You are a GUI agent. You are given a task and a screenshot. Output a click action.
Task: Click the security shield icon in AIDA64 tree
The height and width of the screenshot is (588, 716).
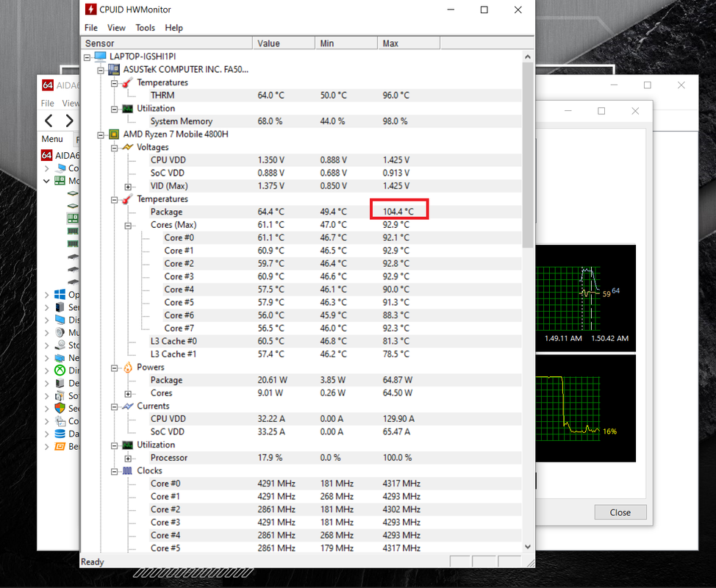(60, 408)
